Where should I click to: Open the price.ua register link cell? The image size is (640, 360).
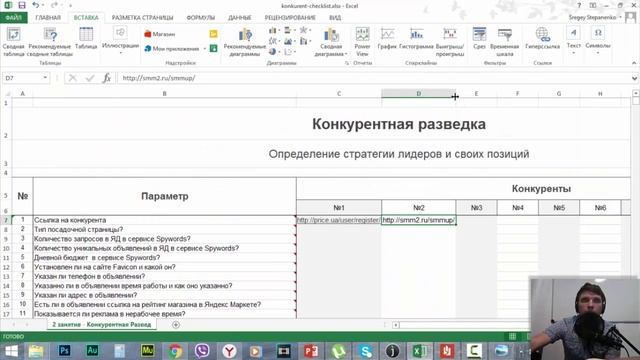(x=339, y=220)
